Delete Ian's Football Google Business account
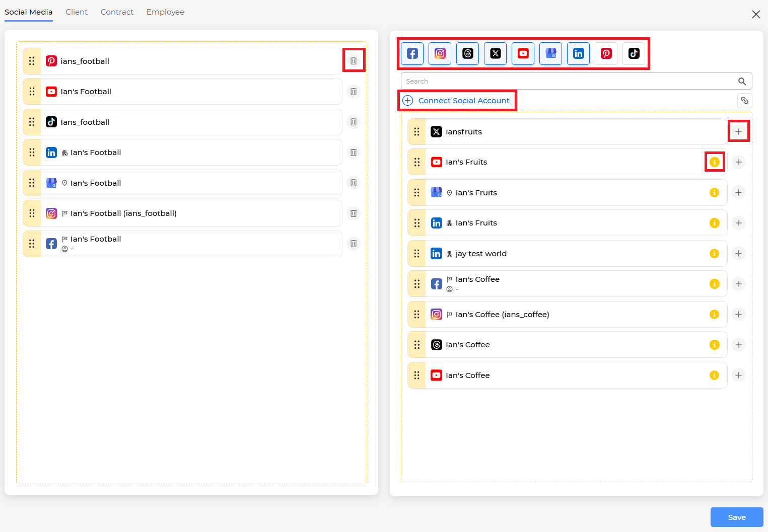The width and height of the screenshot is (768, 532). [354, 183]
